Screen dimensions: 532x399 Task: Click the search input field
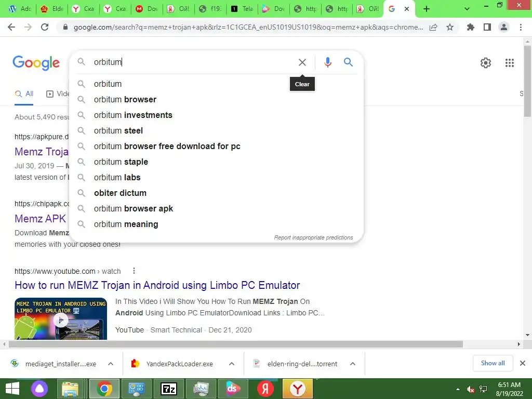[x=192, y=62]
